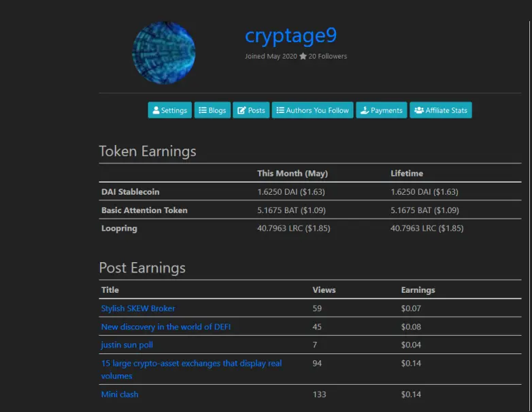Open the Mini clash post

coord(120,394)
